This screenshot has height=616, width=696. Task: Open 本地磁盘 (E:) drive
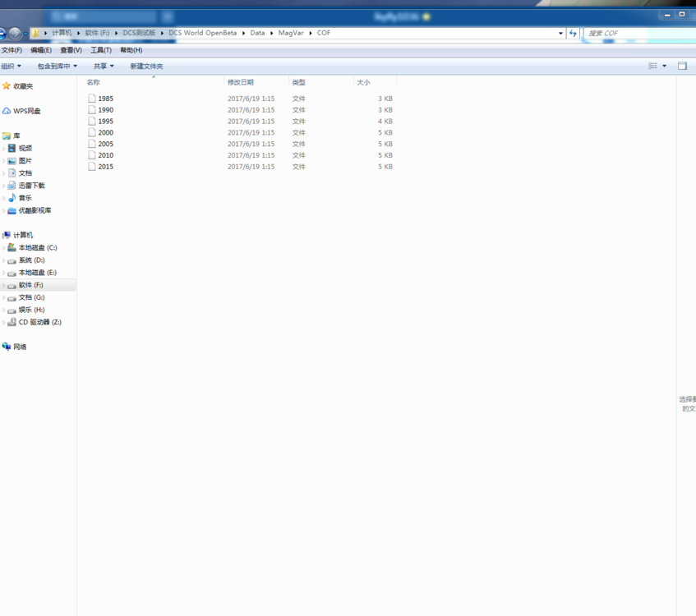(37, 273)
